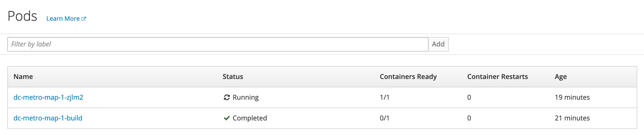Click the Name column header
The height and width of the screenshot is (135, 644).
[x=23, y=77]
